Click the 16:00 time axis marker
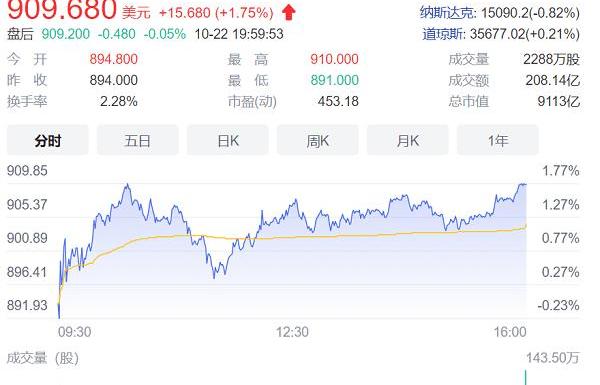600x385 pixels. pyautogui.click(x=510, y=332)
